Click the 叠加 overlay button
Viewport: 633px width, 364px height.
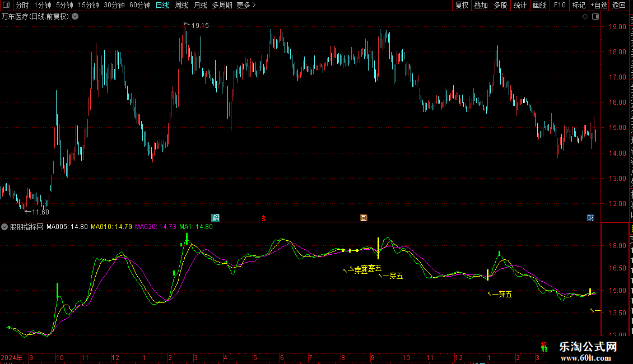tap(481, 5)
